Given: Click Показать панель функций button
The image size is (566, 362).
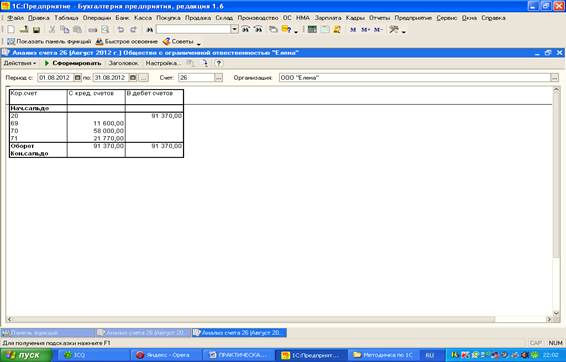Looking at the screenshot, I should pos(49,42).
